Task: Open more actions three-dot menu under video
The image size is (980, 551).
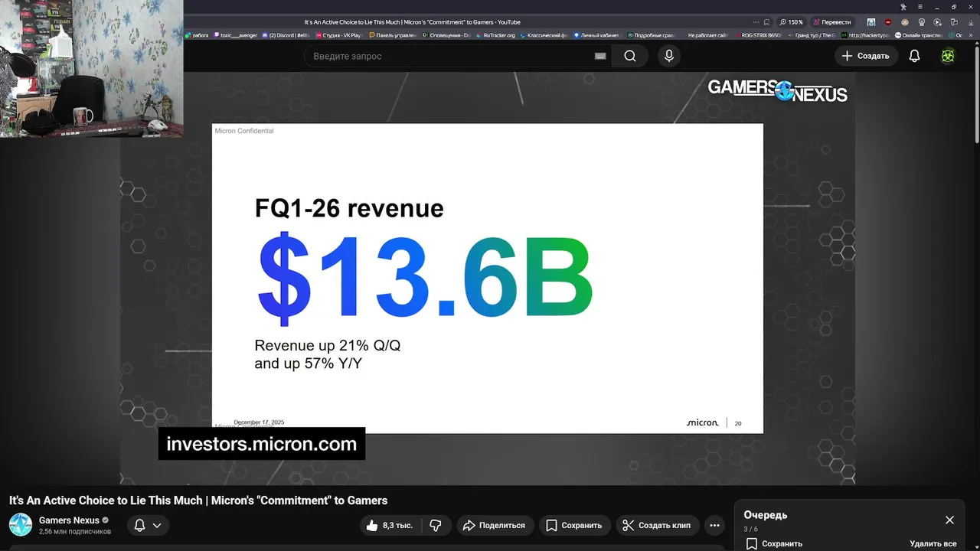Action: pos(714,525)
